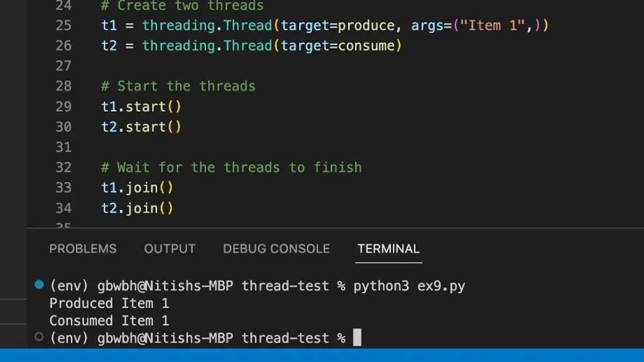This screenshot has width=644, height=362.
Task: Click the blue dot beside the python3 command
Action: pyautogui.click(x=39, y=285)
